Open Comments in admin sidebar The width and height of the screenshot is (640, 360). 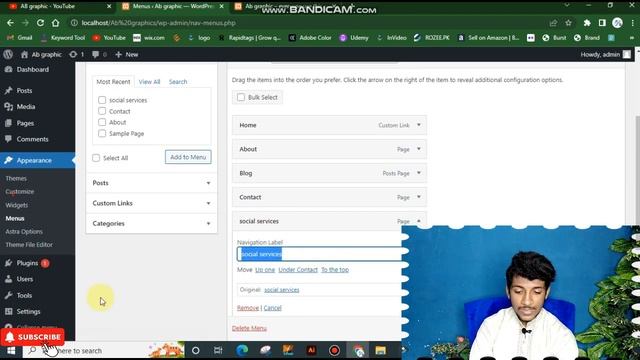[32, 139]
